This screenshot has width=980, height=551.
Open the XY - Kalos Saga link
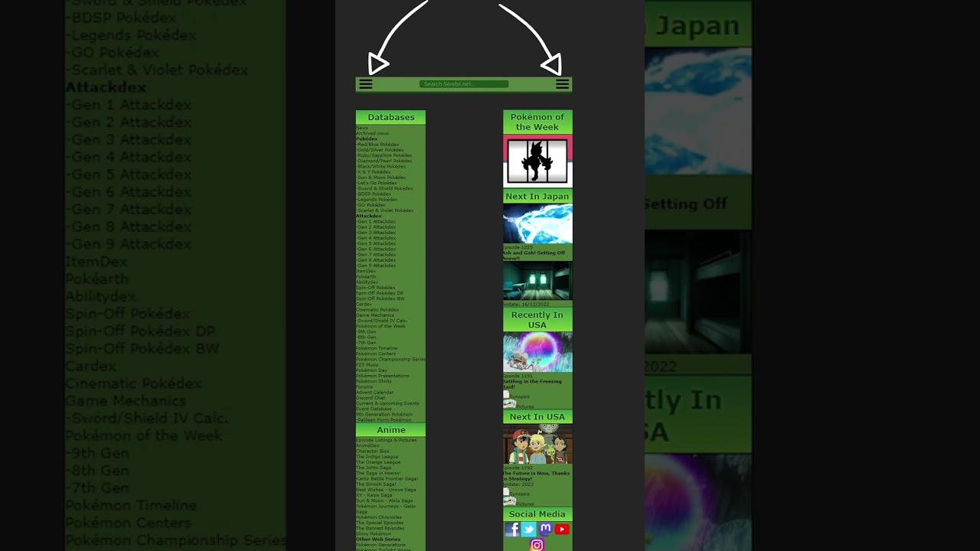375,495
